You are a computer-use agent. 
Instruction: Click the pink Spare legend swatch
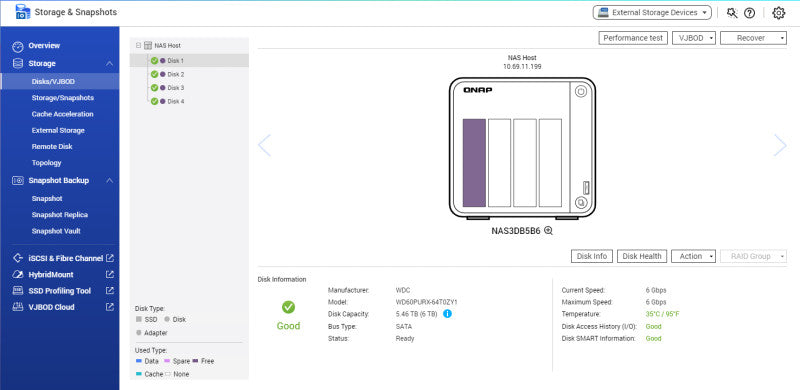click(x=167, y=361)
